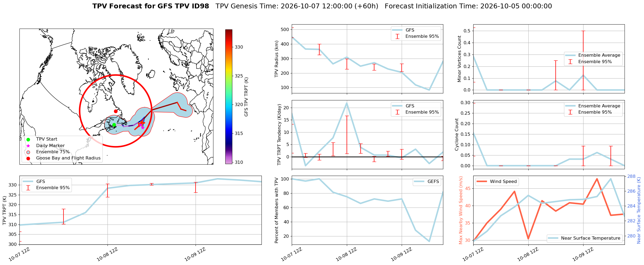
Task: Click Ensemble Average in Cyclone Count legend
Action: 593,106
